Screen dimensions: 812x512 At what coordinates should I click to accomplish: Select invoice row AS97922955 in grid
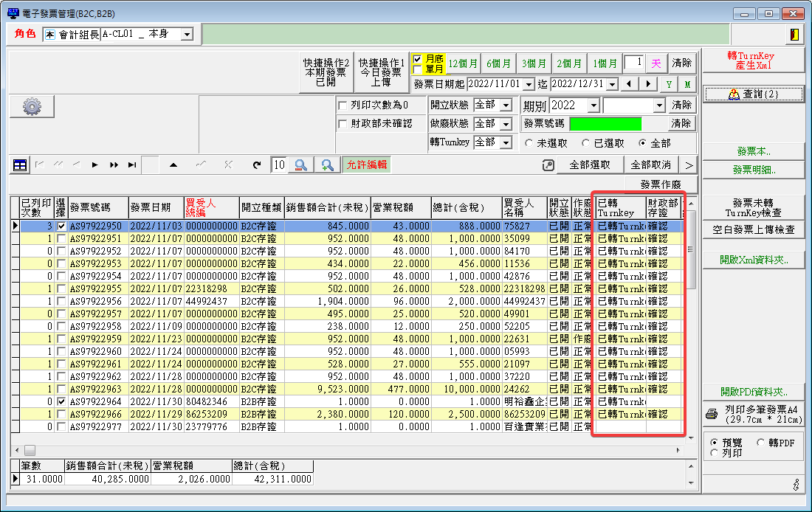(x=97, y=288)
